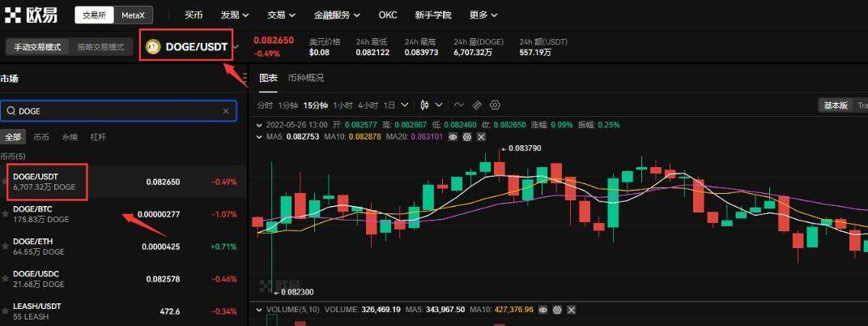
Task: Open MA indicator settings gear
Action: [x=466, y=137]
